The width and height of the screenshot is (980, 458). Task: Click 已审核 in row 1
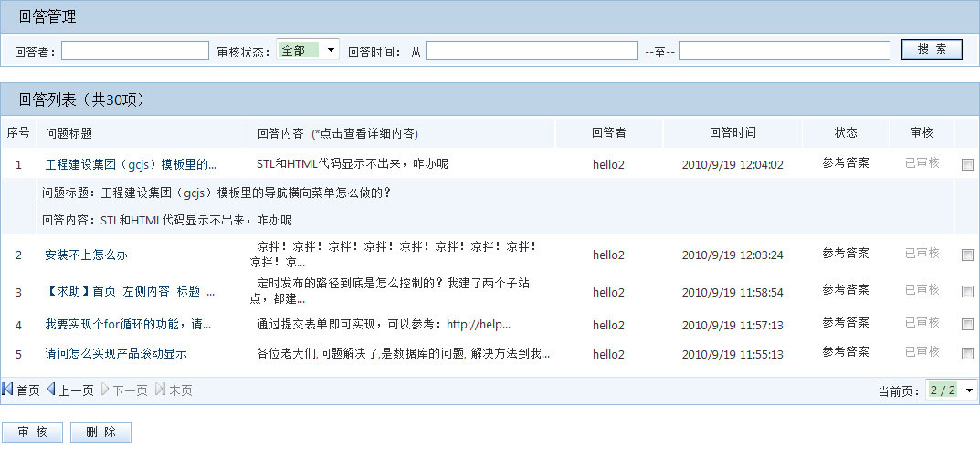coord(922,163)
